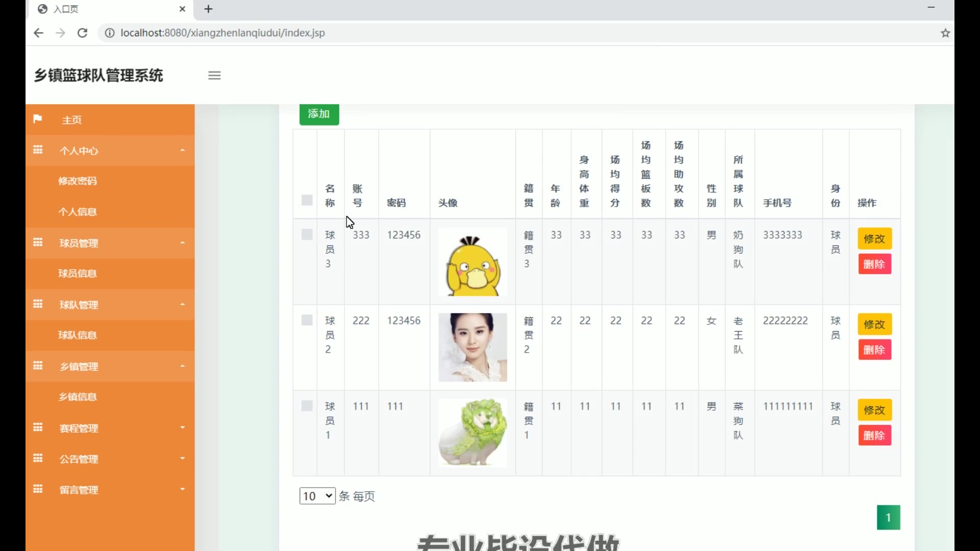Click the flag icon beside 主页
The width and height of the screenshot is (980, 551).
[37, 119]
